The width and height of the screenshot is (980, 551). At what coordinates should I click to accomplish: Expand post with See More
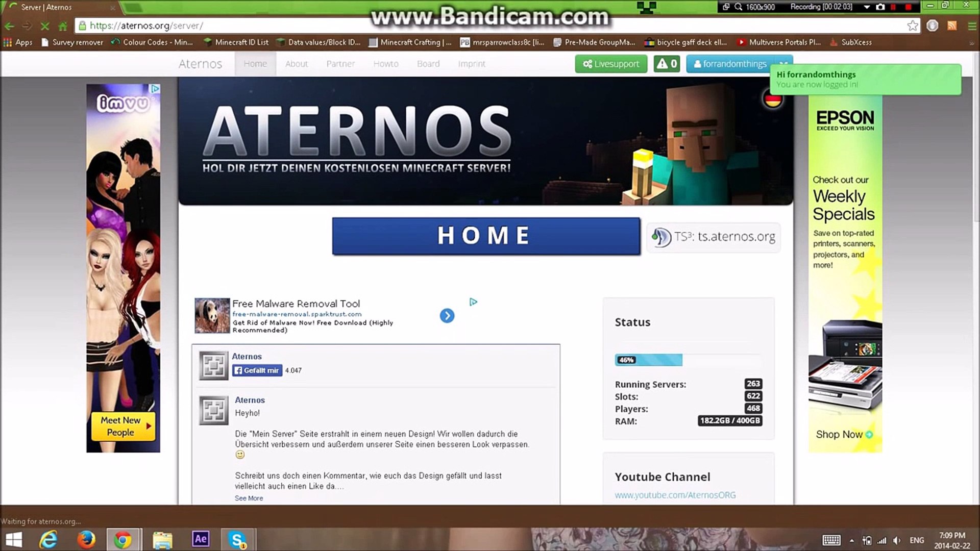tap(249, 498)
